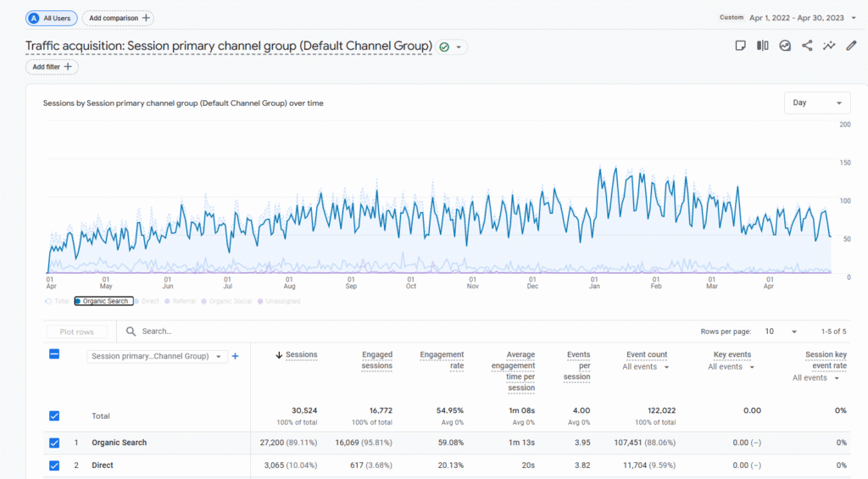This screenshot has height=479, width=868.
Task: Click the Add filter button
Action: (x=52, y=66)
